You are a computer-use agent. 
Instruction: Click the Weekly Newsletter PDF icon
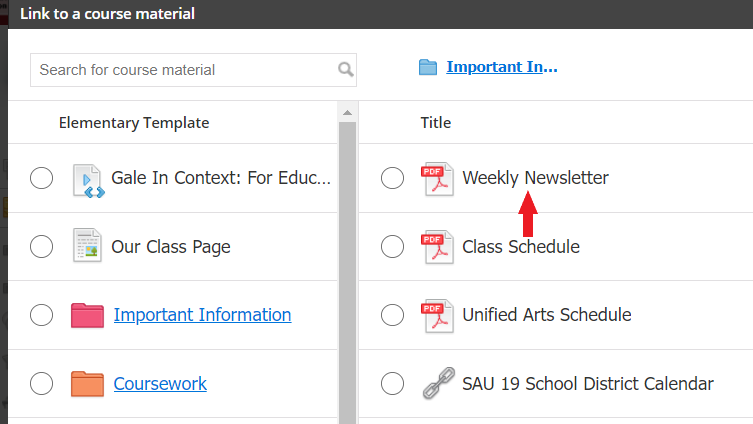pyautogui.click(x=437, y=179)
